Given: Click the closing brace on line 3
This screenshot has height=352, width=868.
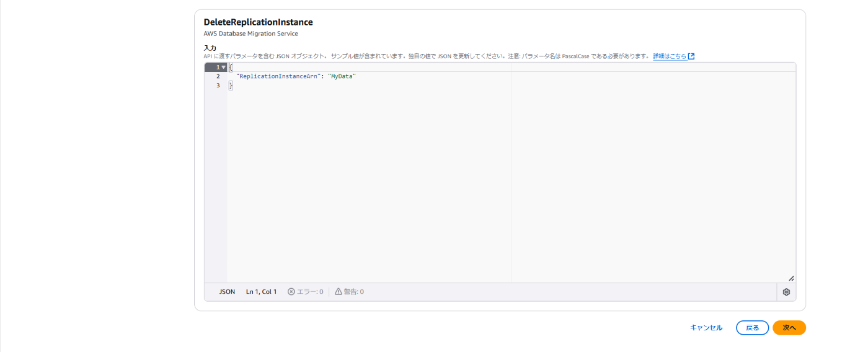Looking at the screenshot, I should pyautogui.click(x=231, y=86).
